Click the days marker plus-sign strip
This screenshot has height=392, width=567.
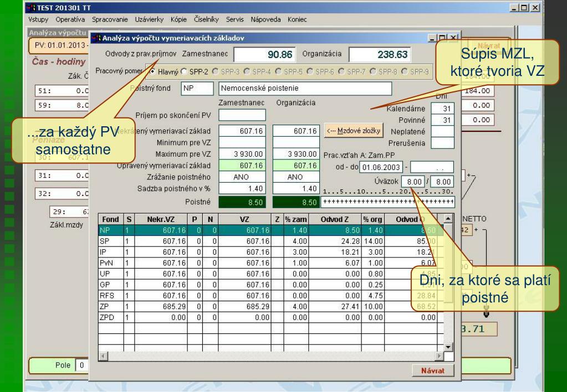coord(387,202)
